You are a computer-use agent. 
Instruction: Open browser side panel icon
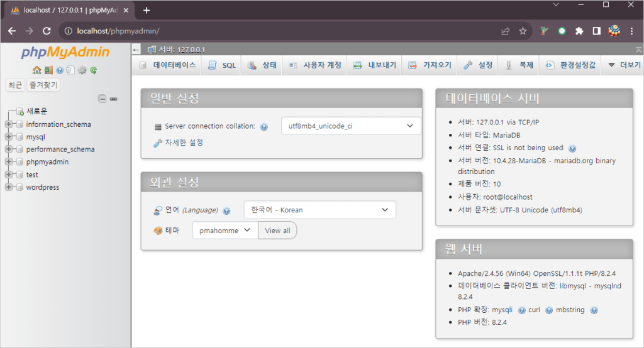point(597,31)
